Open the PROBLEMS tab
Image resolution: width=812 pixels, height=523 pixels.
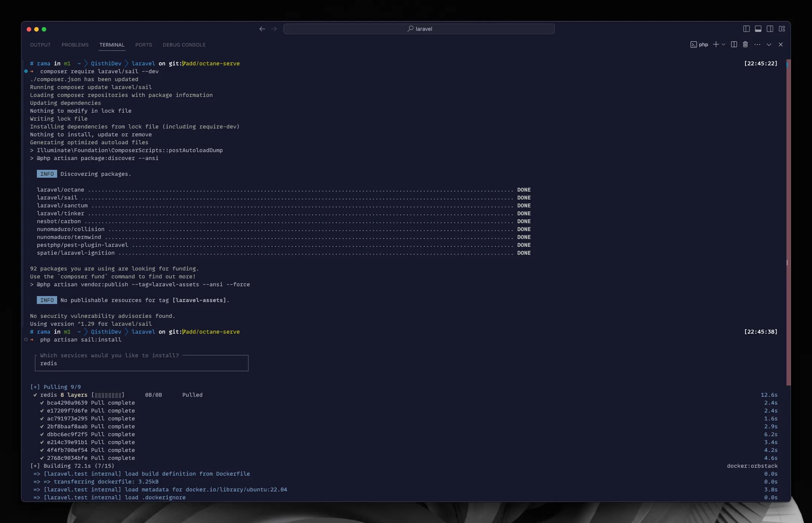click(x=75, y=45)
